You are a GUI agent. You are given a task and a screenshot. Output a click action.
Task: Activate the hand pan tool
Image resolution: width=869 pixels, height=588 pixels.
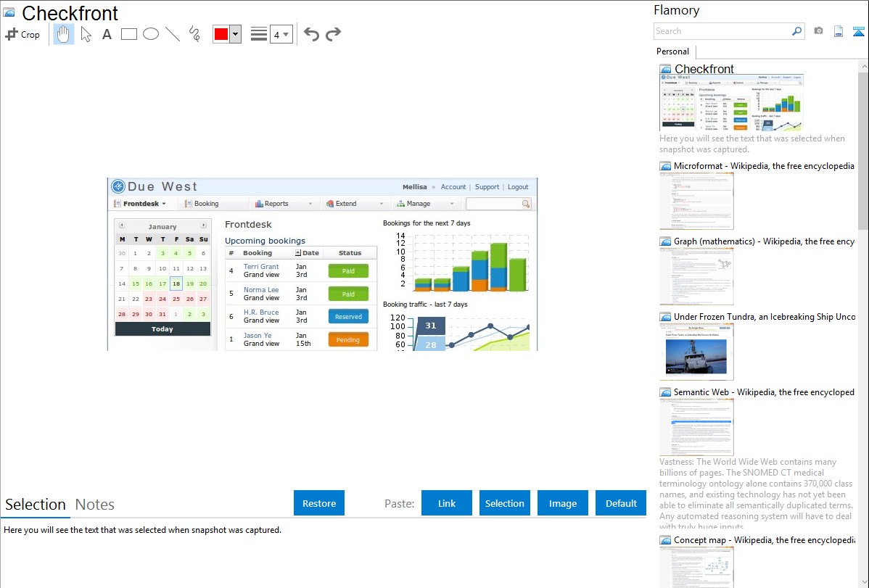(63, 34)
